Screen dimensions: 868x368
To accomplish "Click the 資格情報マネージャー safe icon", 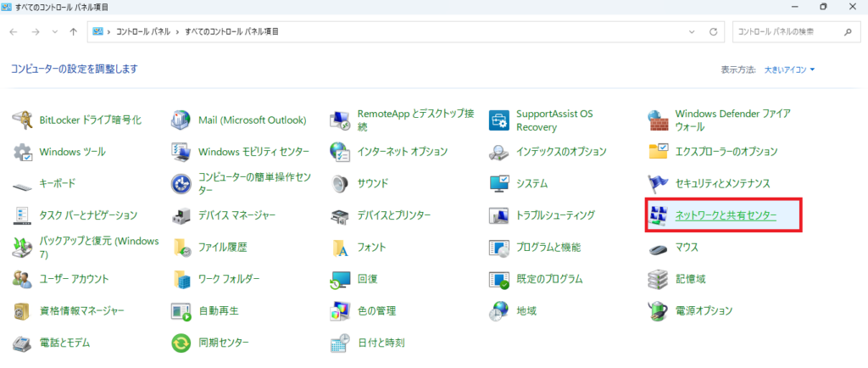I will [x=23, y=311].
